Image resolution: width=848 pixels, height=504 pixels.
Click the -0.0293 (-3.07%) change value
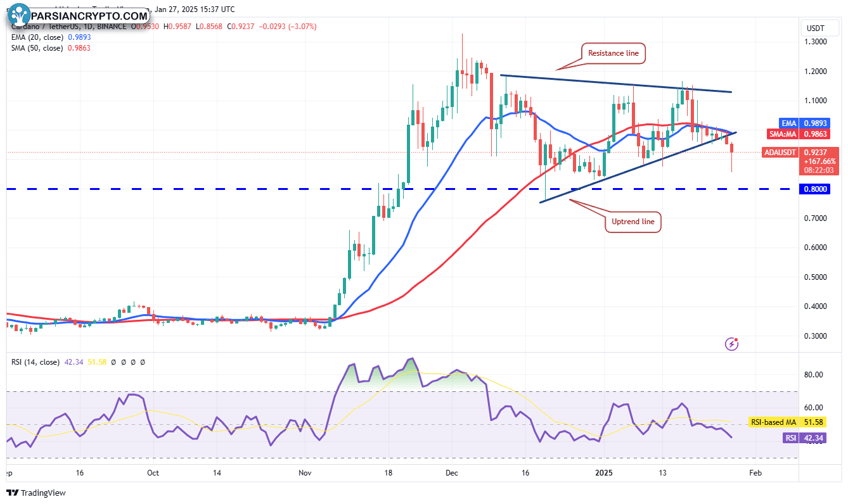[288, 27]
